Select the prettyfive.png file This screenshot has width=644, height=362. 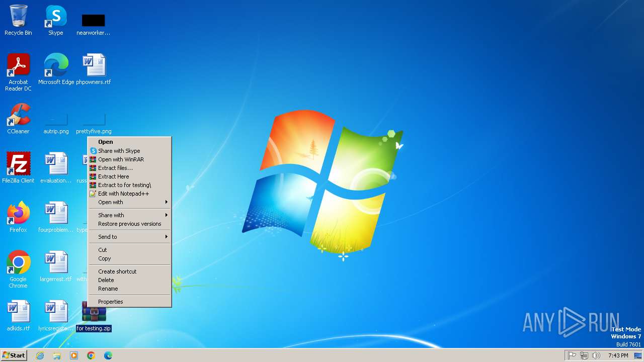(94, 123)
